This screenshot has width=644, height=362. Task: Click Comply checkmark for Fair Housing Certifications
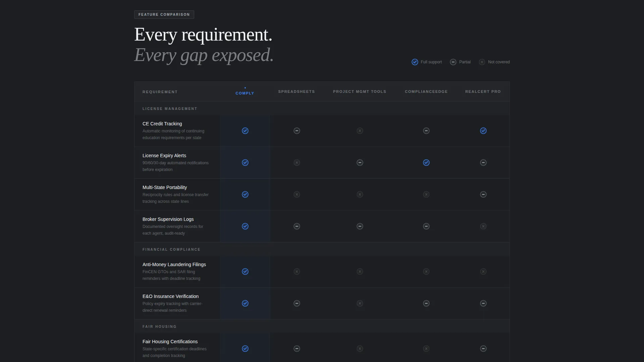pos(245,349)
